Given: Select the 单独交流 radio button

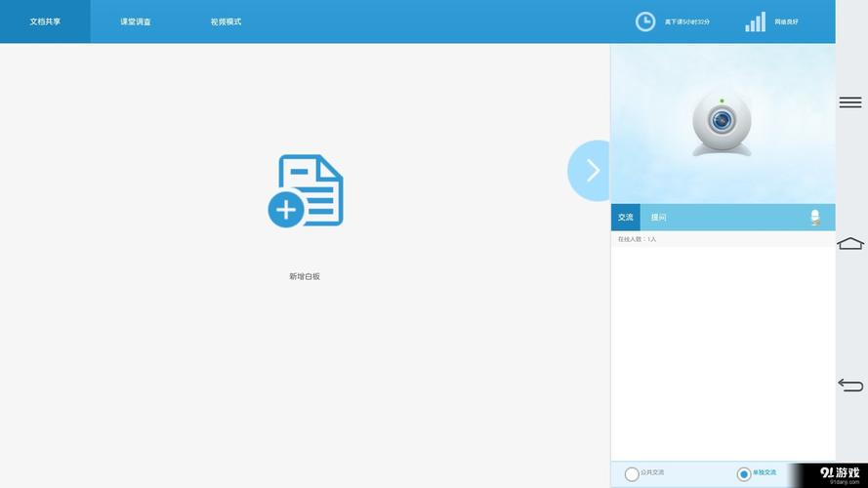Looking at the screenshot, I should (743, 474).
